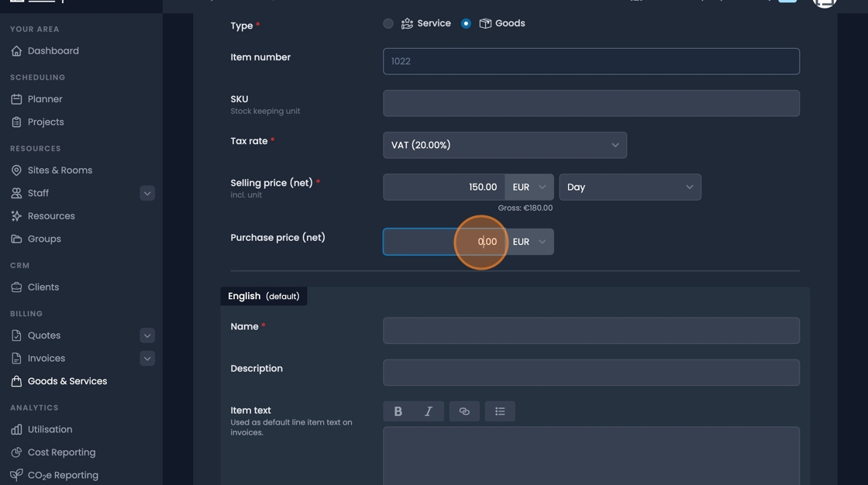Image resolution: width=868 pixels, height=485 pixels.
Task: Select the Goods type radio button
Action: (466, 23)
